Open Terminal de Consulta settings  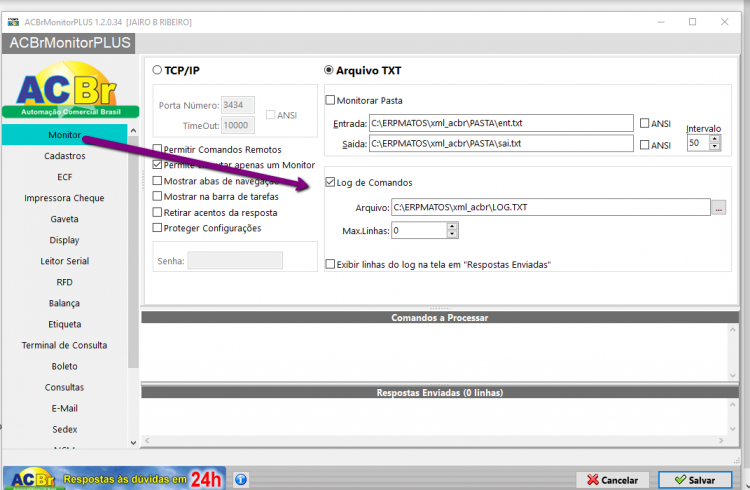click(65, 345)
